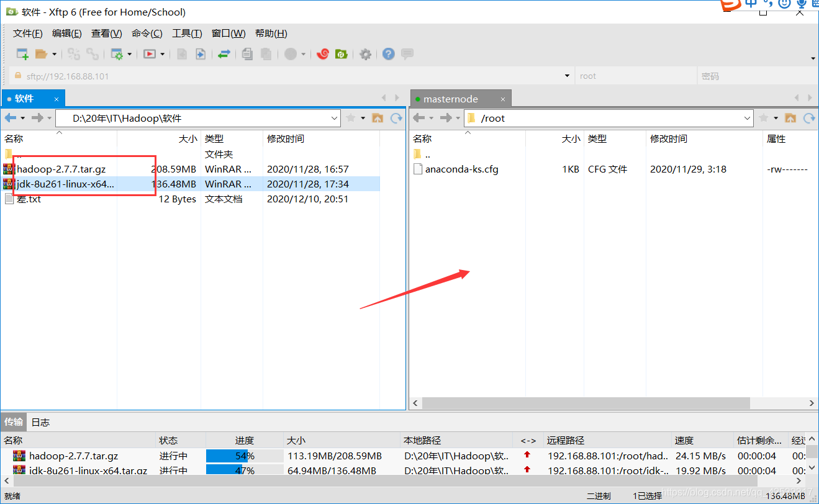Go forward in local pane navigation
This screenshot has width=819, height=504.
click(x=38, y=118)
